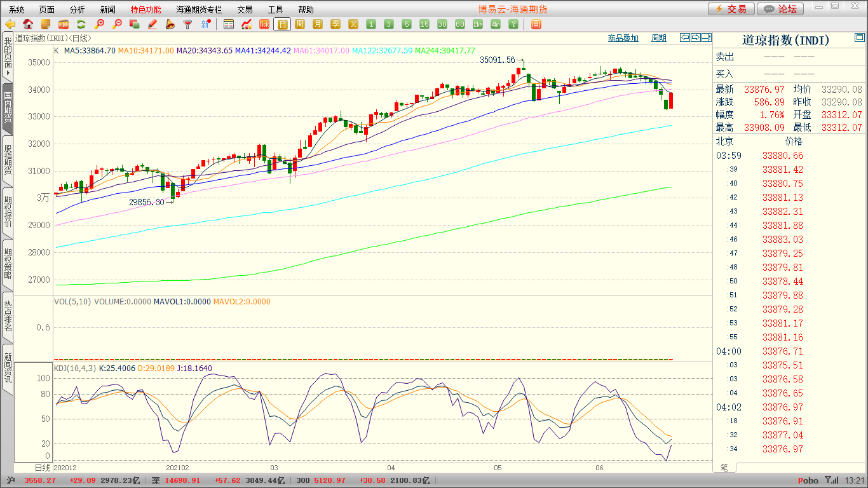Viewport: 868px width, 488px height.
Task: Open the 页面 menu
Action: pos(47,10)
